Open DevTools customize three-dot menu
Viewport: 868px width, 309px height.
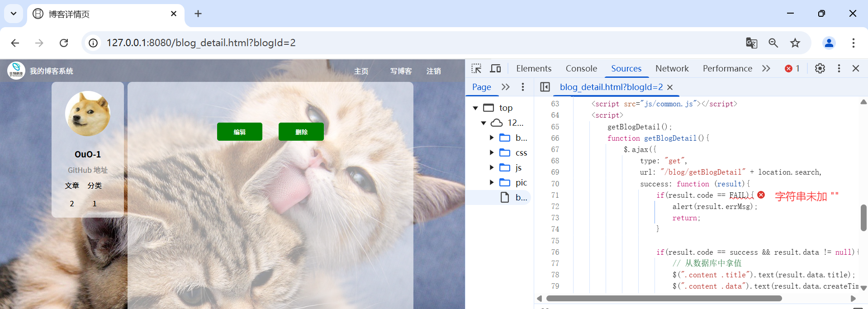click(839, 68)
